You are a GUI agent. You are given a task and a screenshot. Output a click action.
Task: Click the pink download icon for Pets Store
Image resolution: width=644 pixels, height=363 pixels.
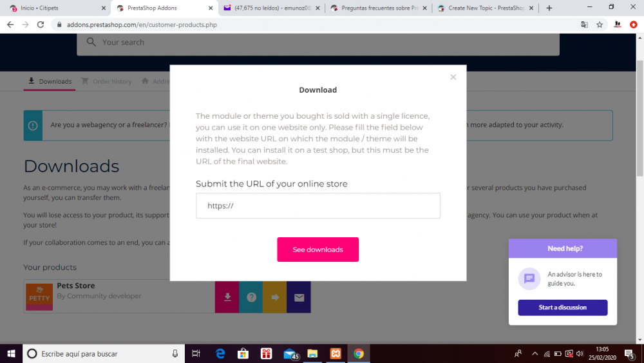pyautogui.click(x=227, y=297)
